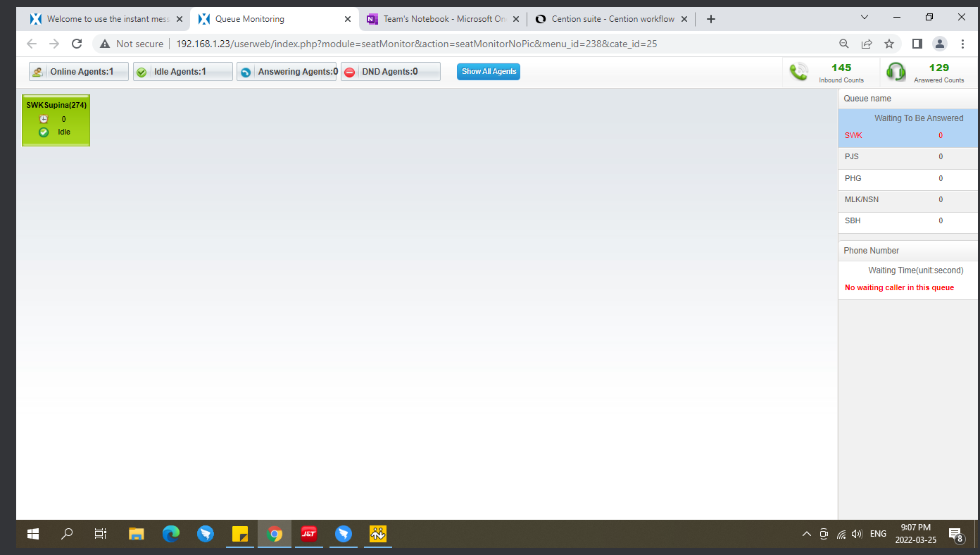The image size is (980, 555).
Task: Click the green Inbound Counts phone icon
Action: click(x=798, y=72)
